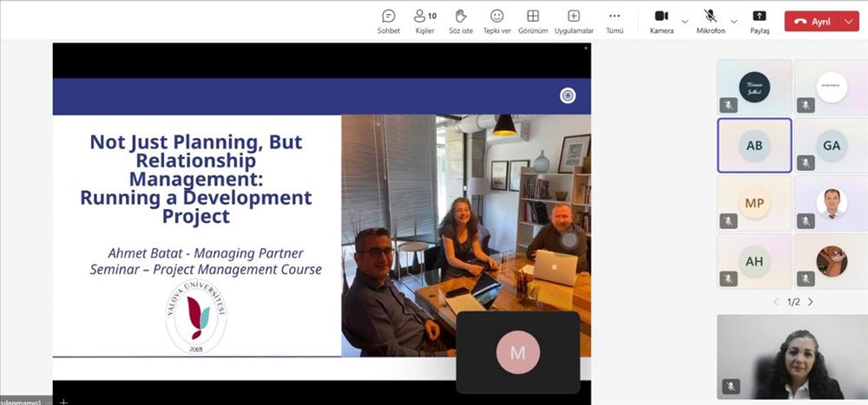Click muted mic icon on GA tile
Image resolution: width=868 pixels, height=405 pixels.
(x=806, y=163)
